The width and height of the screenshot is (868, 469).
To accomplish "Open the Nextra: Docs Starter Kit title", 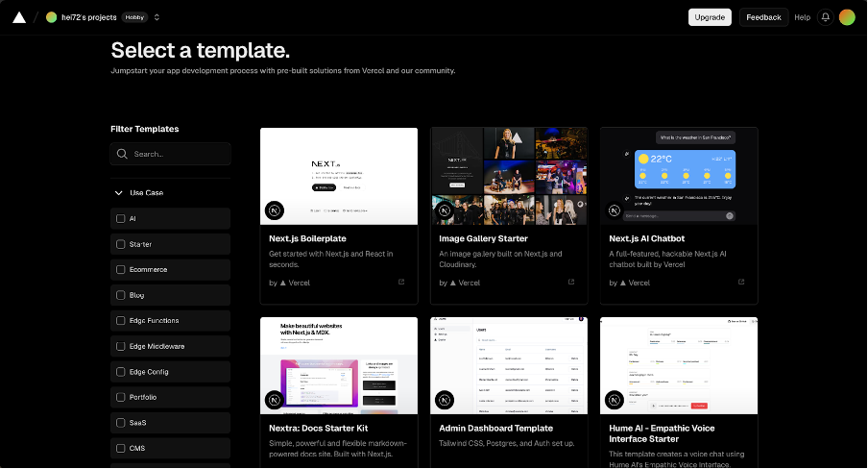I will coord(319,428).
